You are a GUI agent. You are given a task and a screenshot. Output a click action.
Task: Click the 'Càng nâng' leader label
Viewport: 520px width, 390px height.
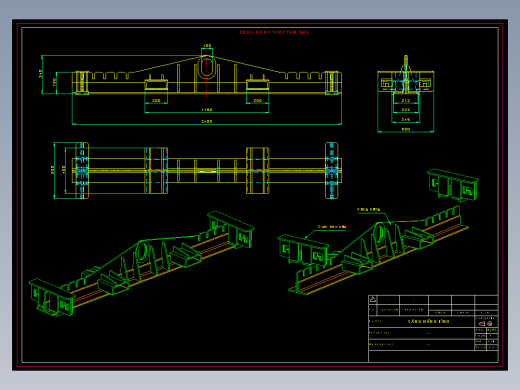(x=368, y=210)
